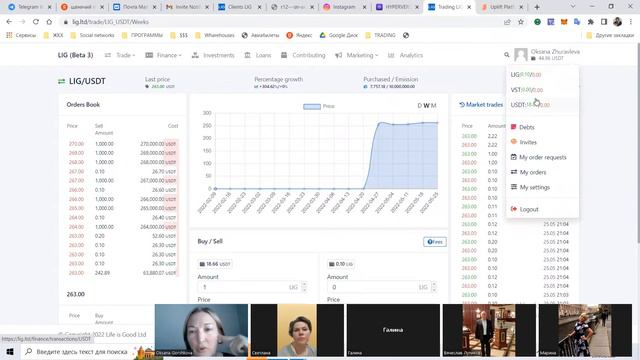Open My order requests
Image resolution: width=640 pixels, height=360 pixels.
[x=542, y=157]
